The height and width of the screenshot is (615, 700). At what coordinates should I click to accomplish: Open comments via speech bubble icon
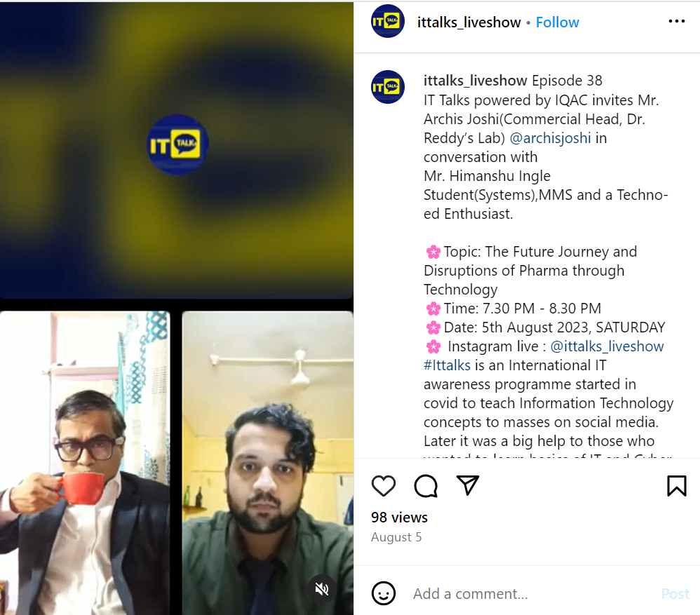pos(426,485)
